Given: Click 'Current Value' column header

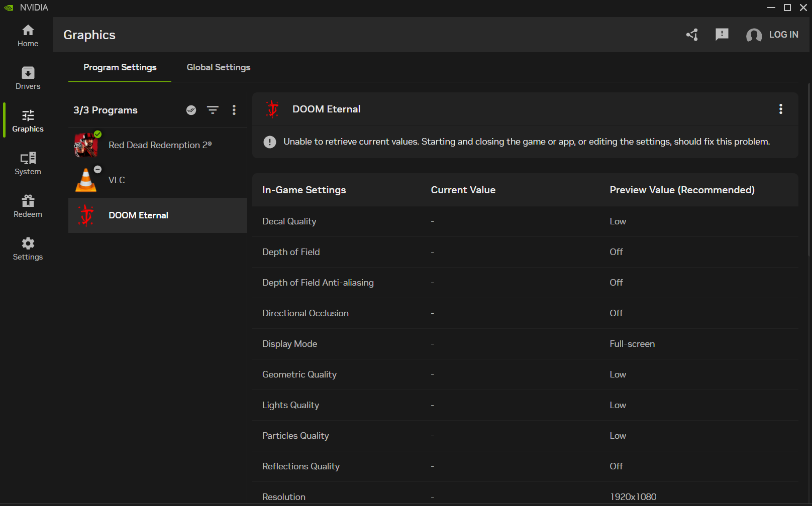Looking at the screenshot, I should (463, 190).
